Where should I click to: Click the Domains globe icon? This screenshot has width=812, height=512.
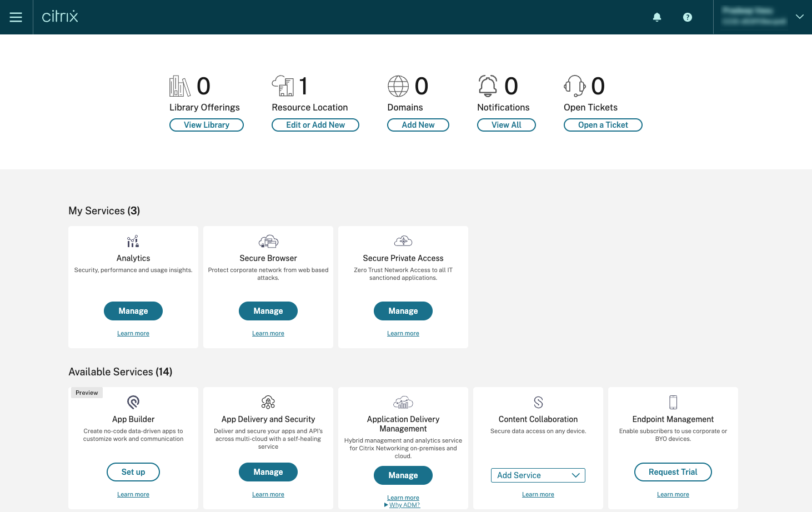(x=398, y=86)
